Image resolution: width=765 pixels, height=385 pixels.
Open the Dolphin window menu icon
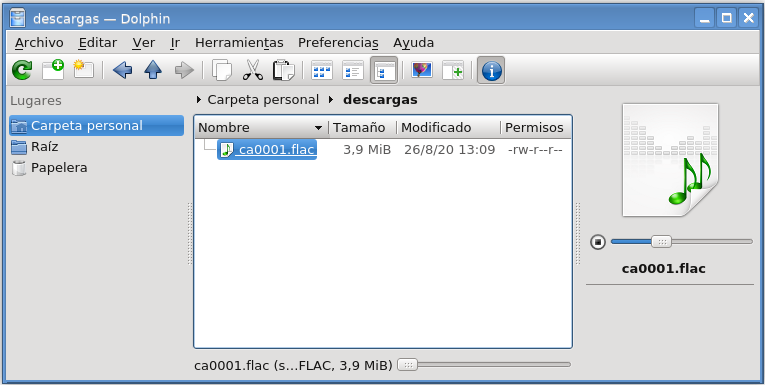pos(18,19)
